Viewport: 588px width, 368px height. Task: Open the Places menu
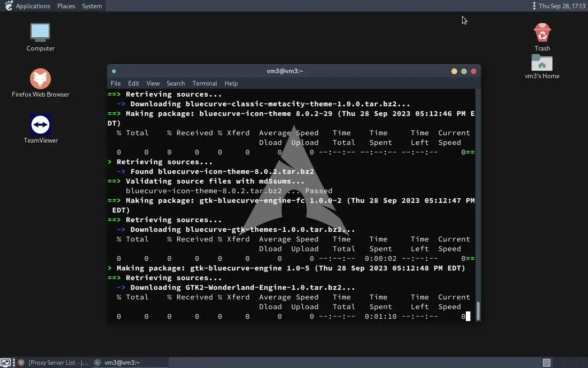[66, 6]
